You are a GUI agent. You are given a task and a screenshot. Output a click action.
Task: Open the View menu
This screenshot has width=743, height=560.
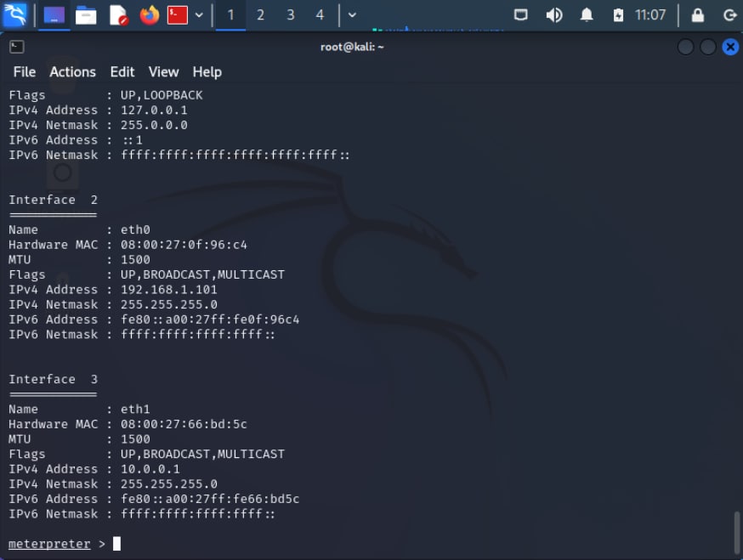tap(163, 72)
